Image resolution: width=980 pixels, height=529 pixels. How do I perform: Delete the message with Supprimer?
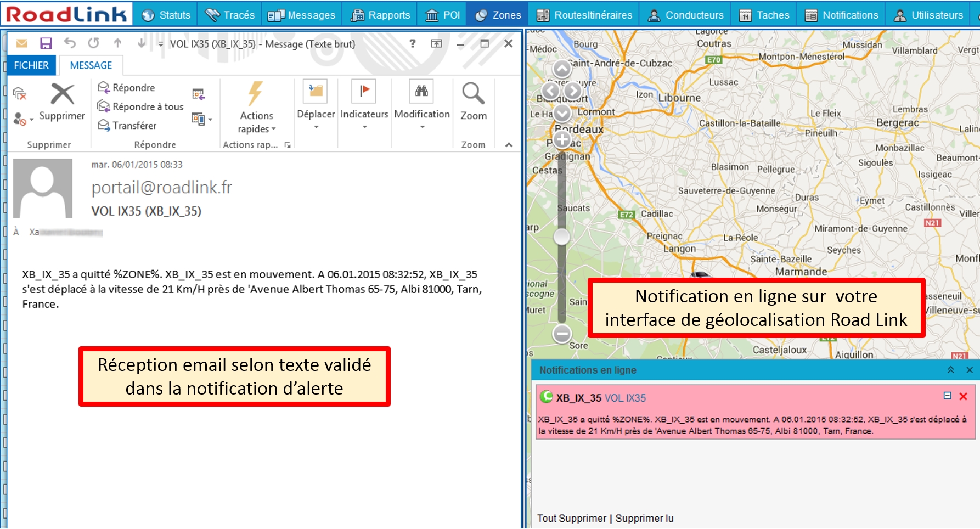62,102
